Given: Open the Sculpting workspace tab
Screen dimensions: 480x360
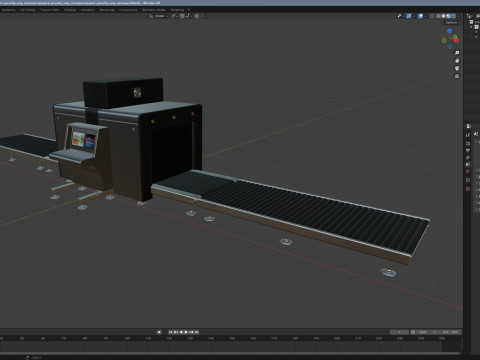Looking at the screenshot, I should (x=8, y=10).
